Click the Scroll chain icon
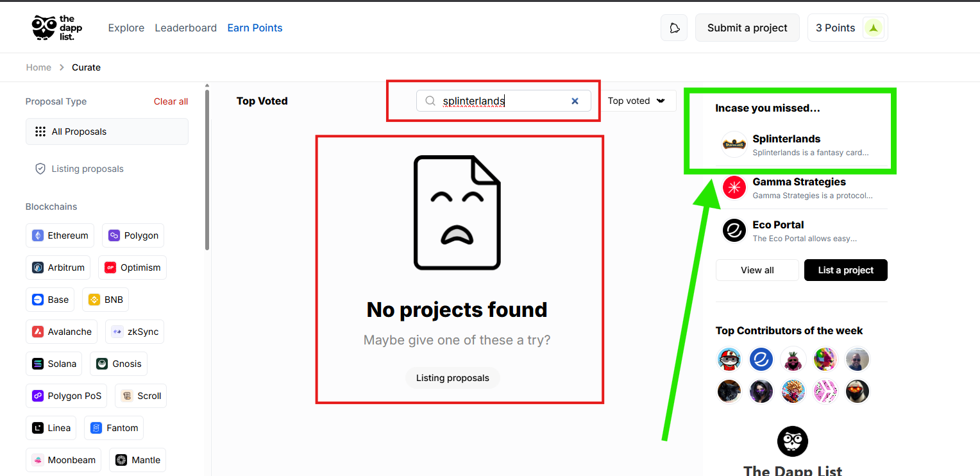Image resolution: width=980 pixels, height=476 pixels. pyautogui.click(x=127, y=396)
